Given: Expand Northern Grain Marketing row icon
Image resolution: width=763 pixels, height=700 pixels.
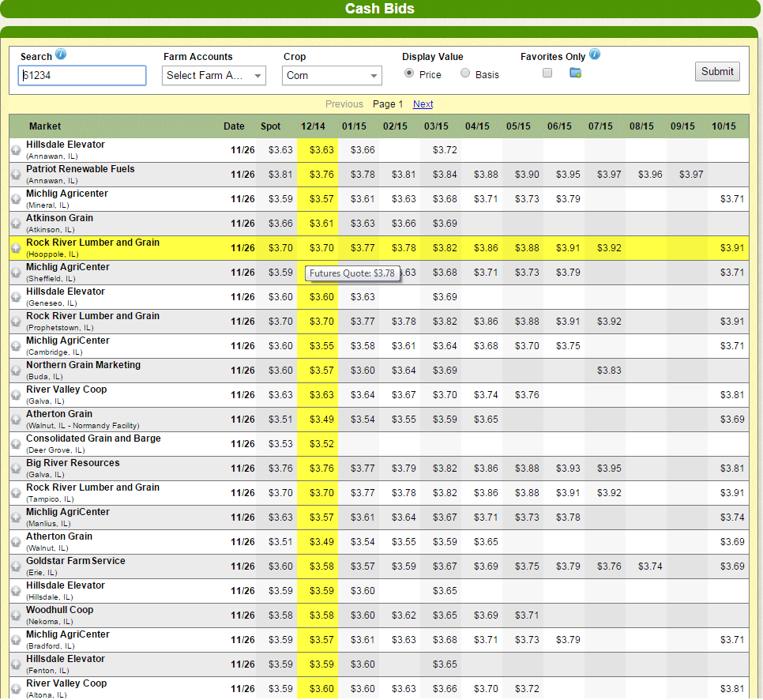Looking at the screenshot, I should click(16, 371).
